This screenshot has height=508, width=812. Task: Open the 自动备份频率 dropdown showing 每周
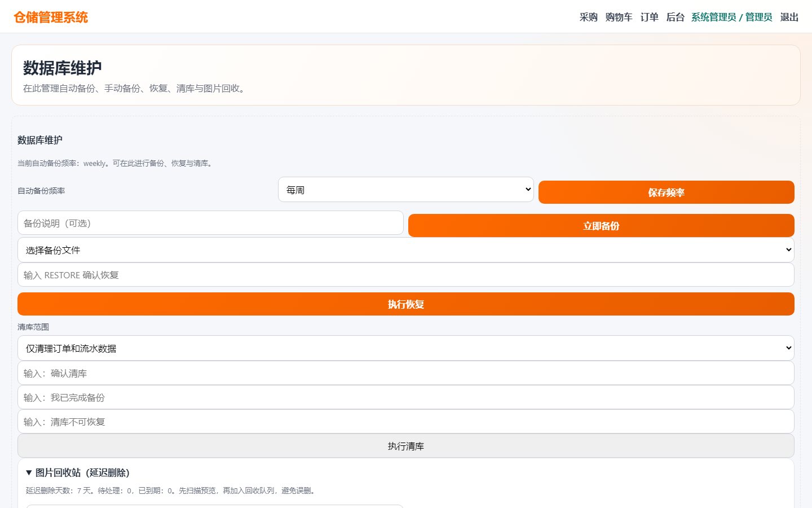coord(405,190)
